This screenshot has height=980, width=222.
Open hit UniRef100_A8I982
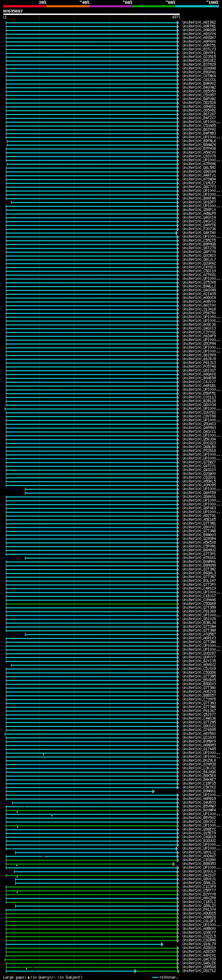pyautogui.click(x=199, y=23)
